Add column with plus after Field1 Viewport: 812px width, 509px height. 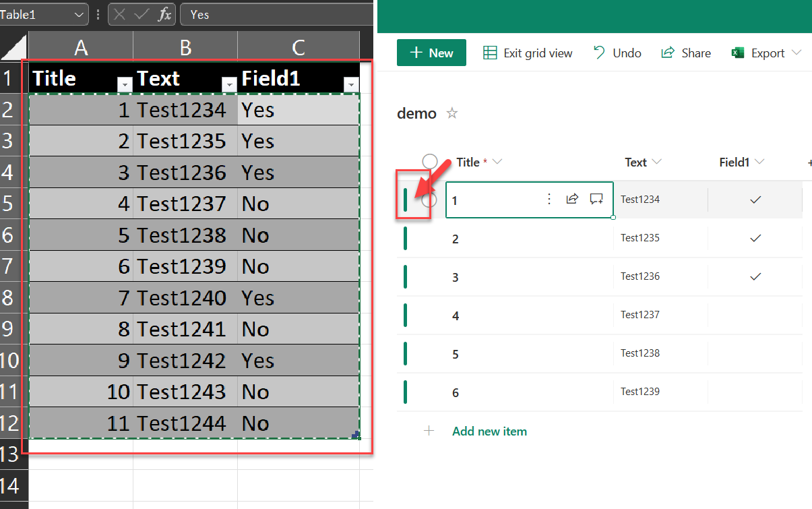(x=809, y=162)
